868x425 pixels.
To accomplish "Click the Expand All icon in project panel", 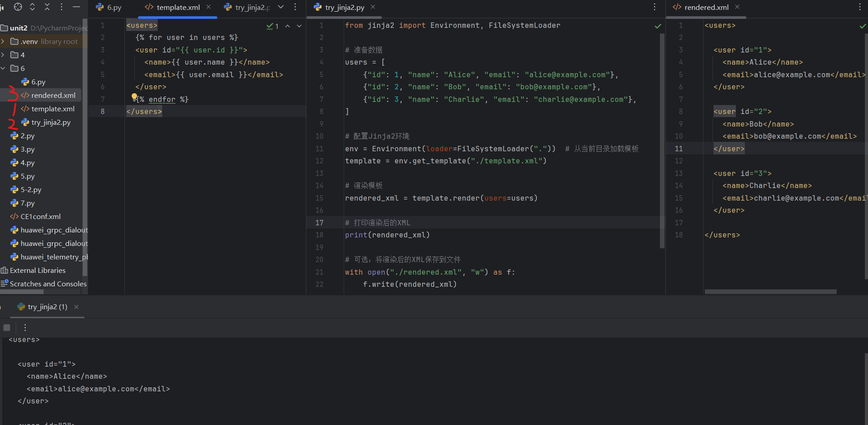I will 32,7.
